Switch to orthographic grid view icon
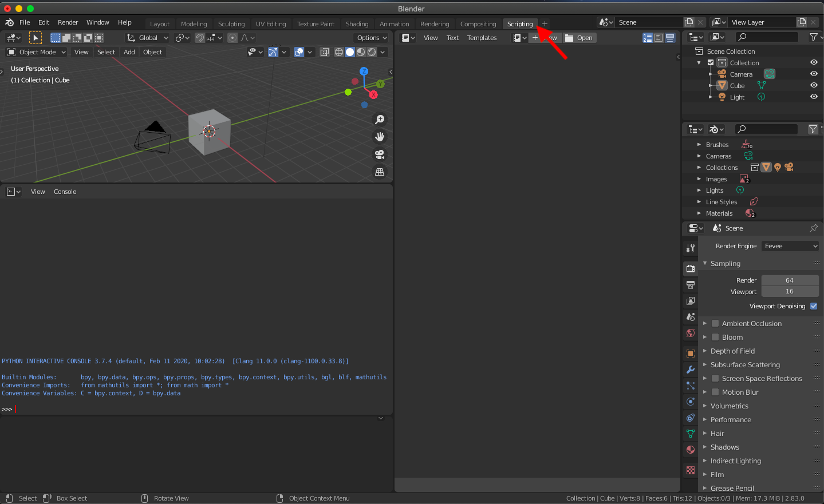Image resolution: width=824 pixels, height=504 pixels. (x=379, y=172)
